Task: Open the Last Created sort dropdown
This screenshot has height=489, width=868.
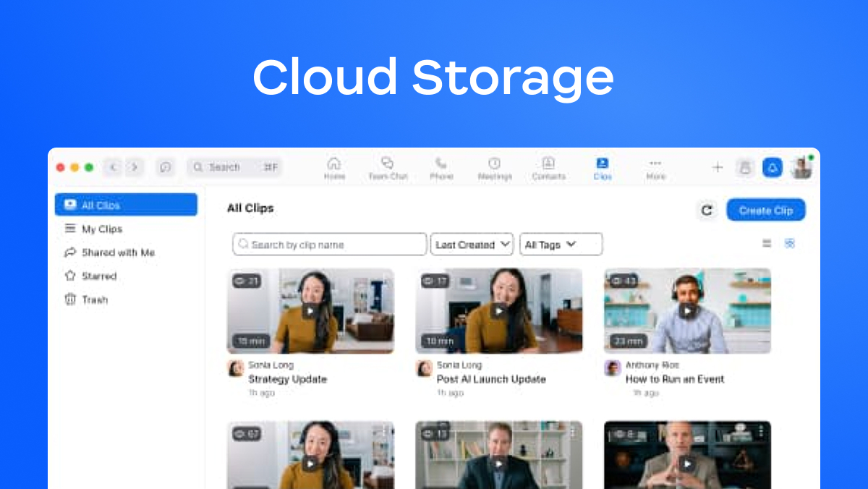Action: click(x=472, y=244)
